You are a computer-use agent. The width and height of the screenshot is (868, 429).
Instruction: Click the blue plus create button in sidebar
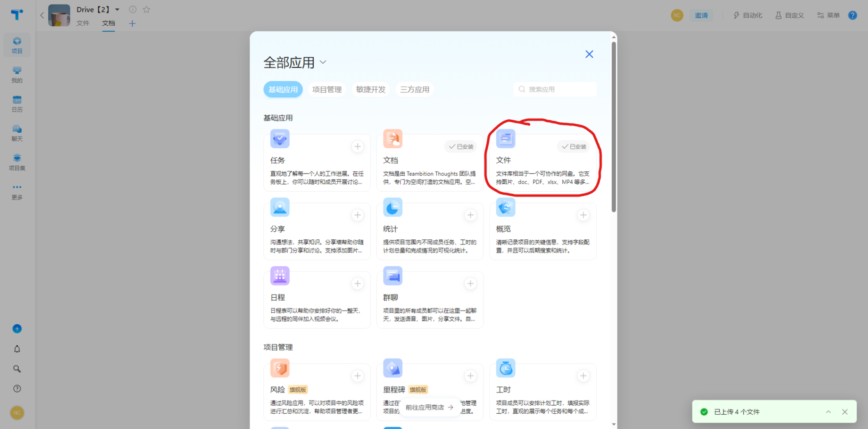(17, 329)
